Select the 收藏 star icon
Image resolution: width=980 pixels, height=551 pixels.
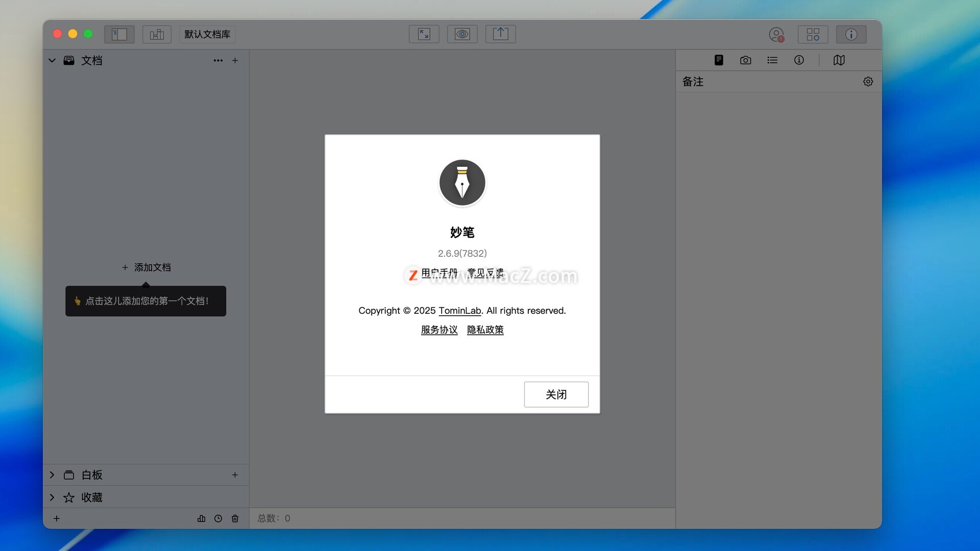69,497
